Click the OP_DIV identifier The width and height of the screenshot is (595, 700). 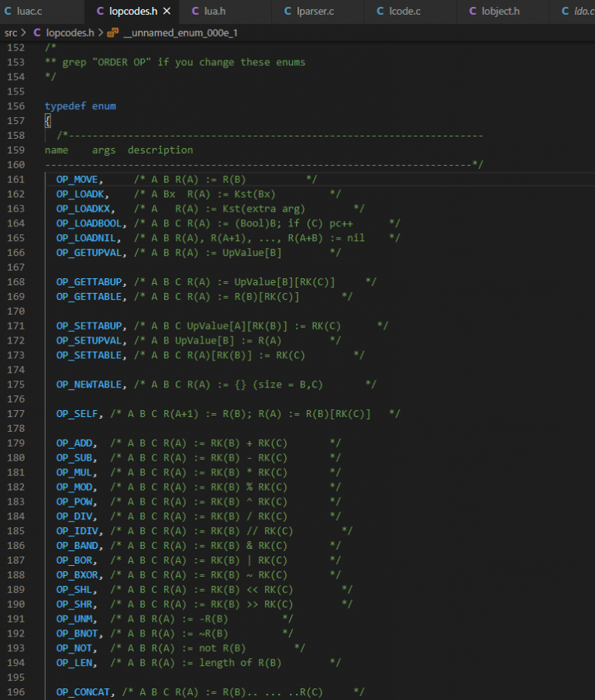(74, 516)
